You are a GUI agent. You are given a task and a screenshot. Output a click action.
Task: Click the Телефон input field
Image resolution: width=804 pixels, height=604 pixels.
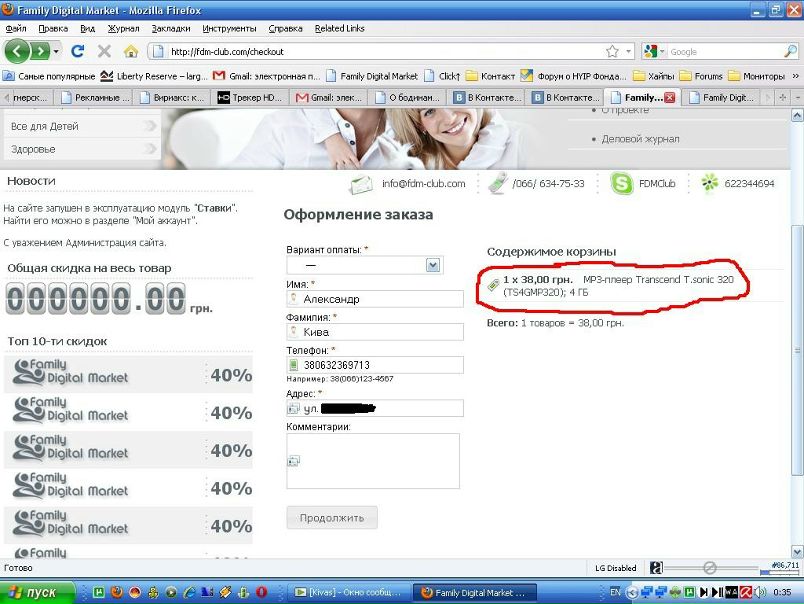coord(375,365)
